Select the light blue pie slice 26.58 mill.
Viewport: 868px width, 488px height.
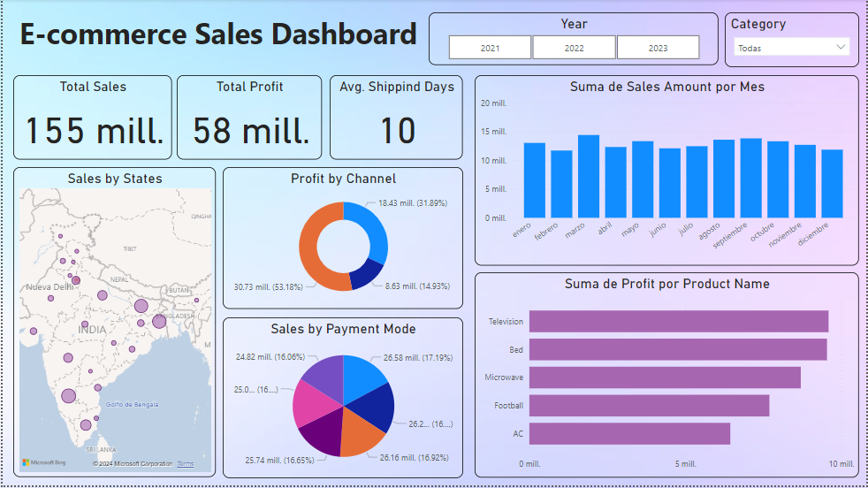point(362,374)
